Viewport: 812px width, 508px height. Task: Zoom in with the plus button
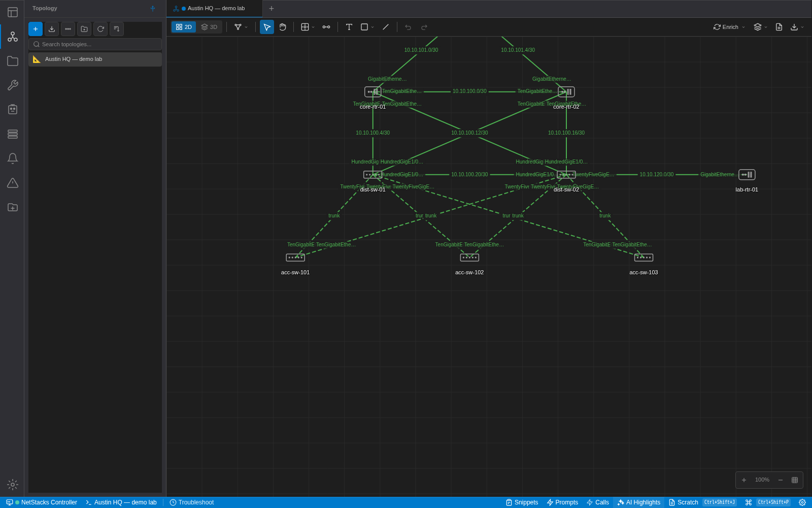[x=744, y=480]
